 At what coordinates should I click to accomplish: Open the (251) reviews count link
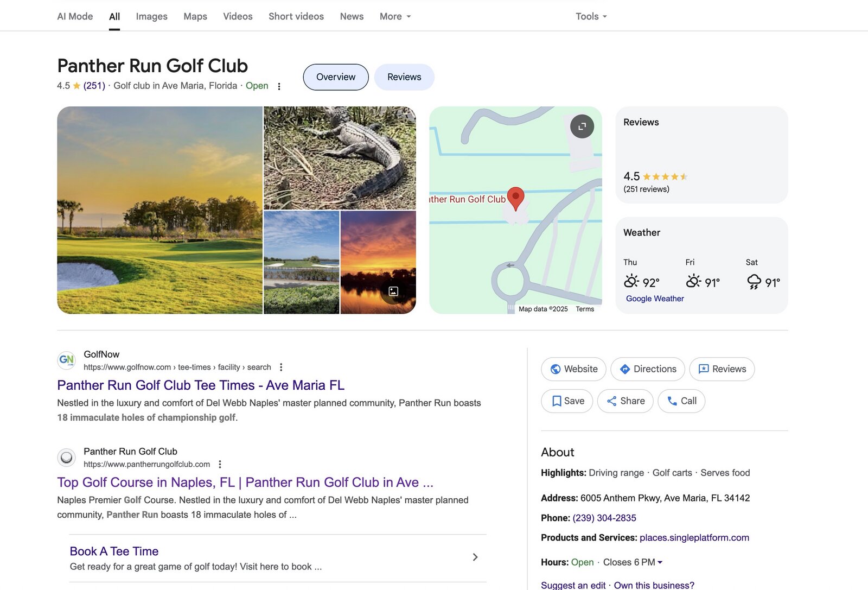coord(94,86)
